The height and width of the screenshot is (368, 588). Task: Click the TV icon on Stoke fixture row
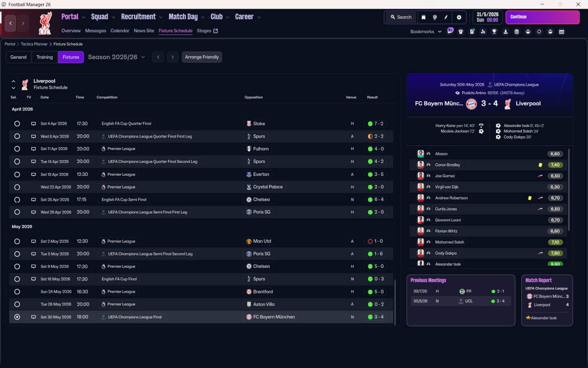33,124
